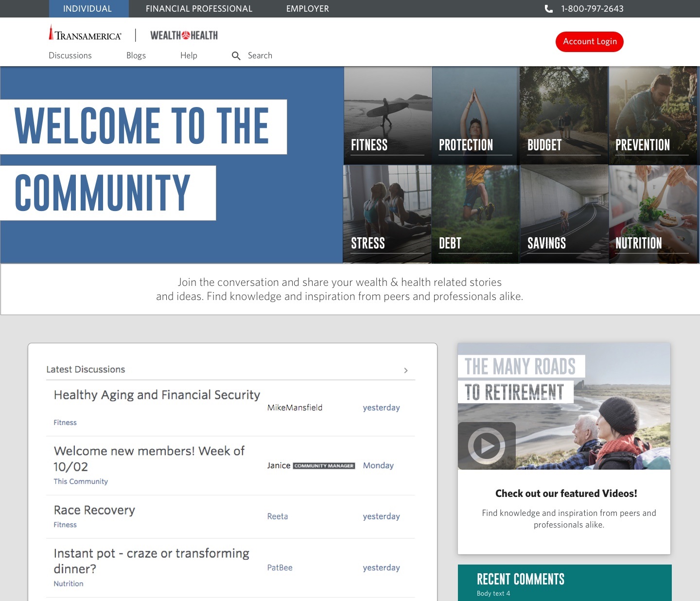
Task: Click the Wealth+Health logo
Action: click(184, 35)
